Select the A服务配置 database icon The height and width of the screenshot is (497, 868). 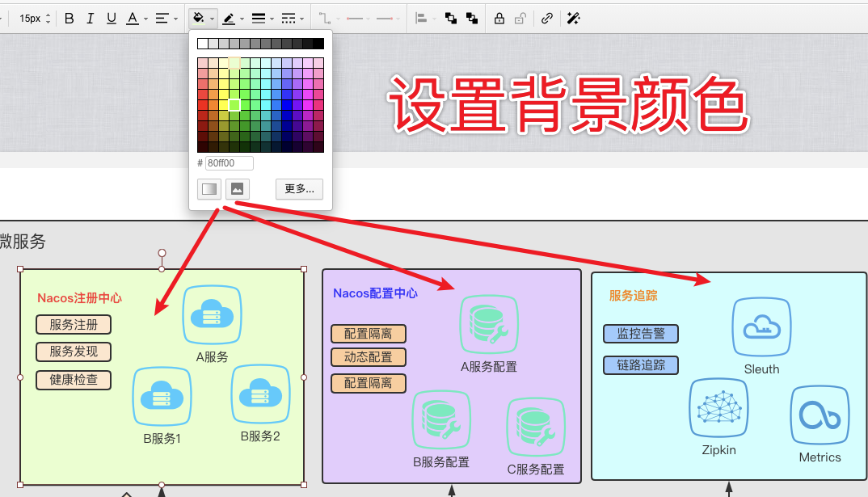489,324
